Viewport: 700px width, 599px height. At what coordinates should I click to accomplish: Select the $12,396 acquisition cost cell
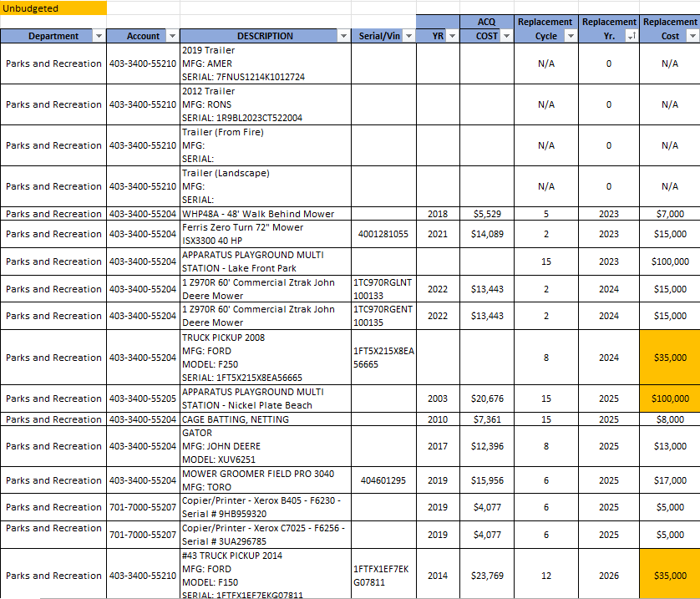click(x=487, y=446)
